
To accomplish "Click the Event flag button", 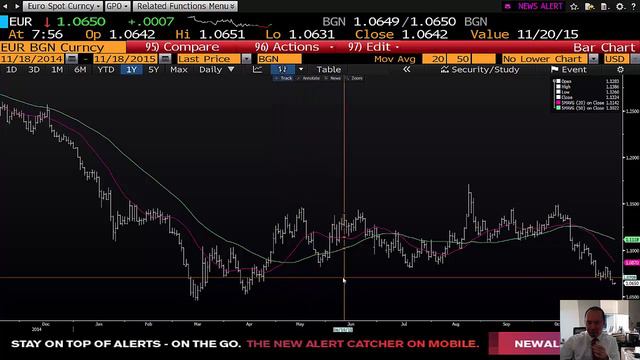I will click(569, 69).
